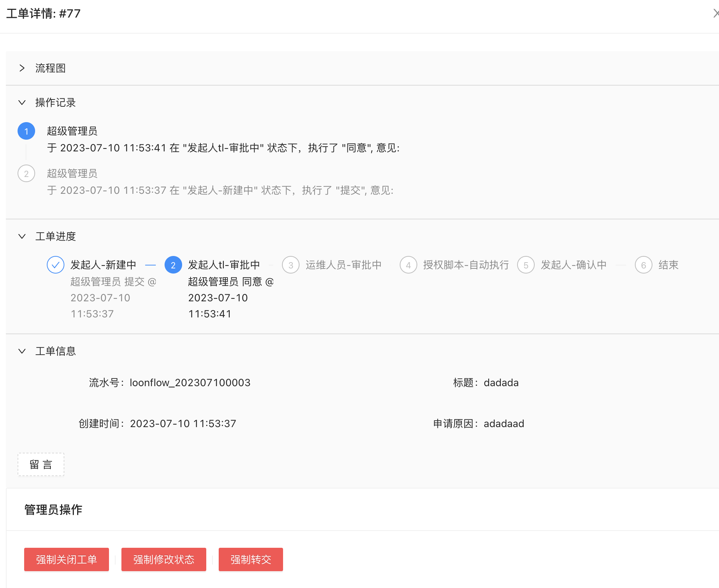Click step 3 circle 运维人员-审批中
Screen dimensions: 719x588
290,265
